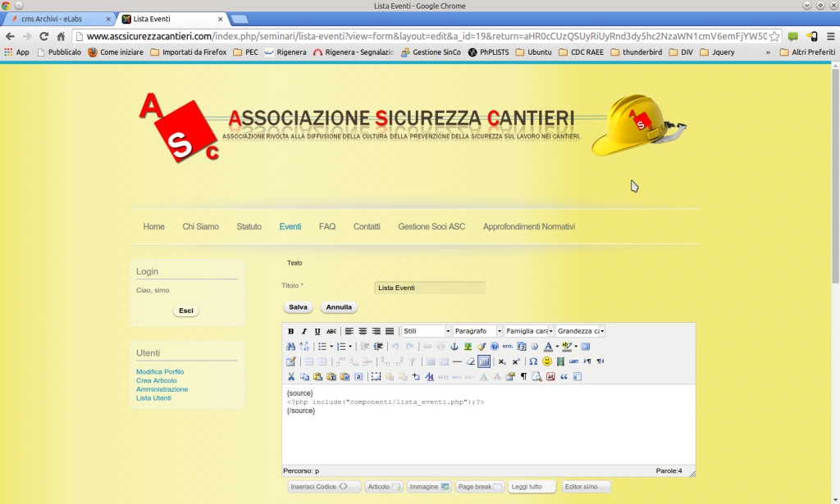The width and height of the screenshot is (840, 504).
Task: Click the Immagine button below editor
Action: coord(428,486)
